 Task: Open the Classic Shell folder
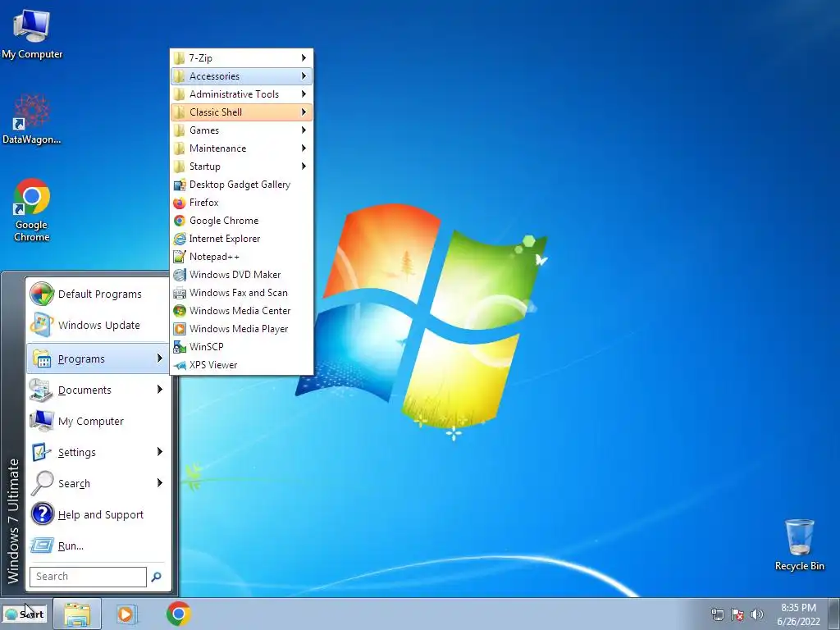pos(242,112)
